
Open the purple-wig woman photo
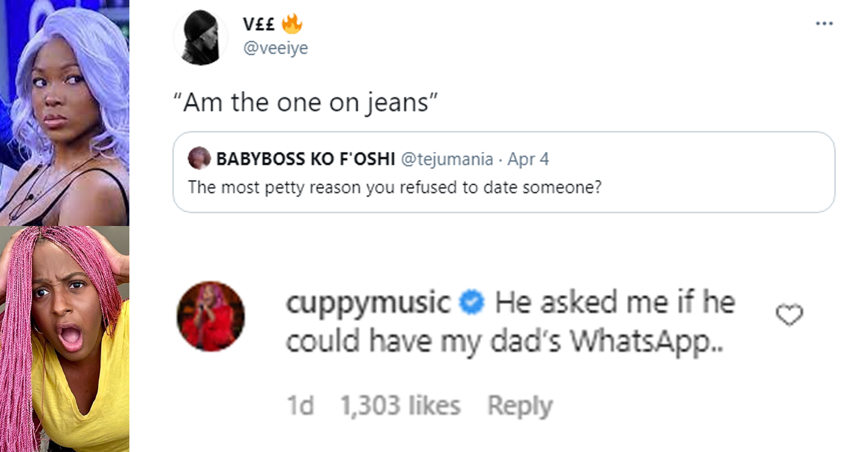tap(65, 112)
